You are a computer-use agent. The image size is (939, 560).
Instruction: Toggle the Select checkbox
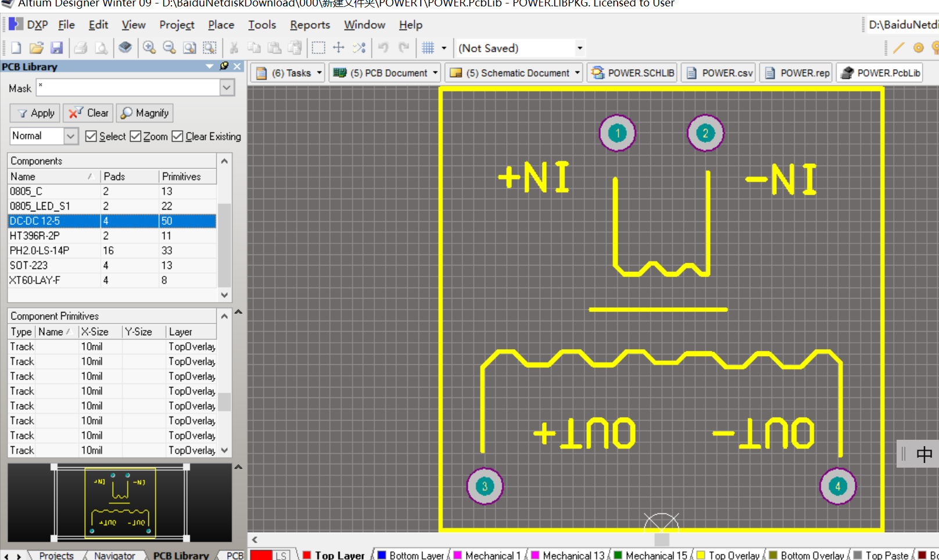pos(91,136)
